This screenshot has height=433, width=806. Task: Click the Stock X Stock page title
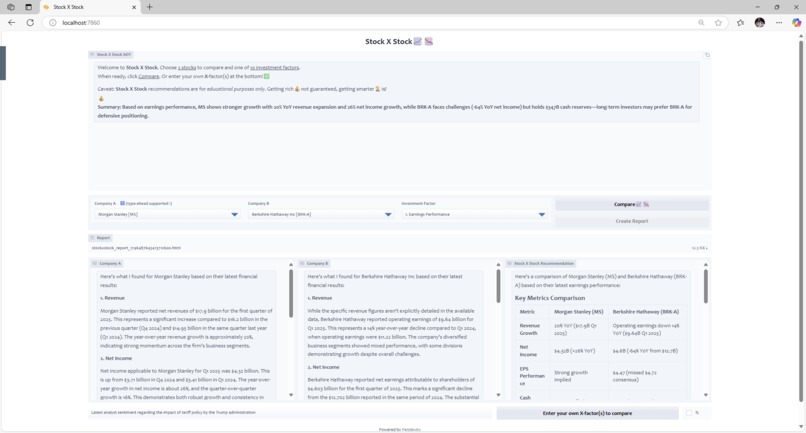(399, 41)
